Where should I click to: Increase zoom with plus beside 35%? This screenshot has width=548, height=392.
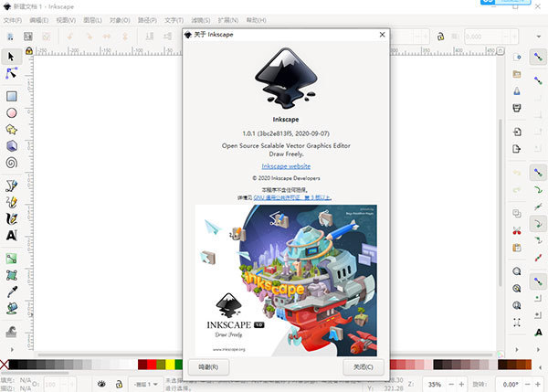pyautogui.click(x=461, y=385)
